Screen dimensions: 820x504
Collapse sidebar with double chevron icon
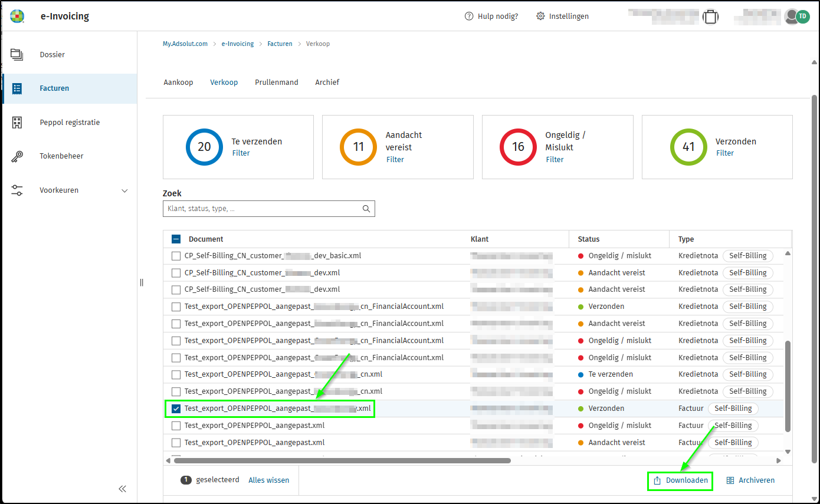click(123, 489)
